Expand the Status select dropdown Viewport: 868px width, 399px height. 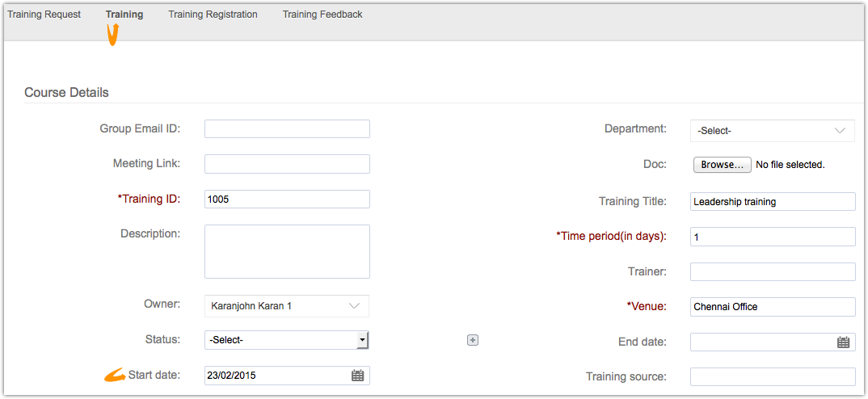pyautogui.click(x=287, y=340)
